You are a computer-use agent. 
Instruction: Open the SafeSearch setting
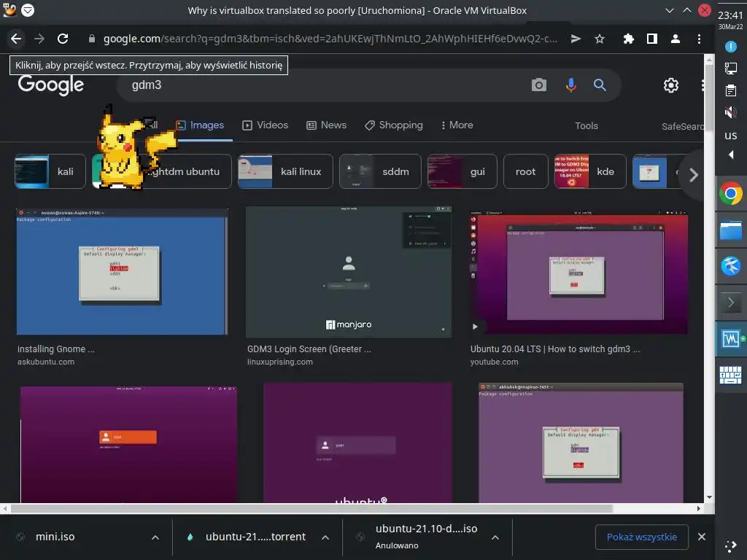682,126
